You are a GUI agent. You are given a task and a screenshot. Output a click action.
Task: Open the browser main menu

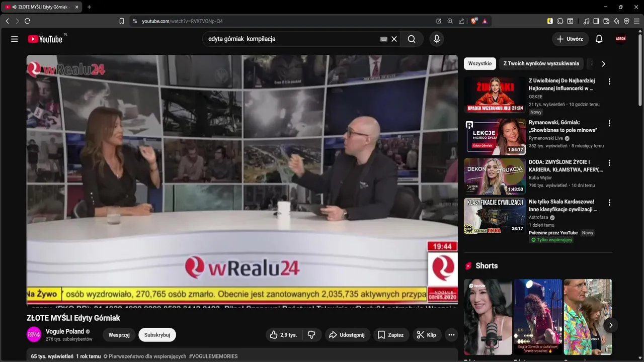click(637, 21)
